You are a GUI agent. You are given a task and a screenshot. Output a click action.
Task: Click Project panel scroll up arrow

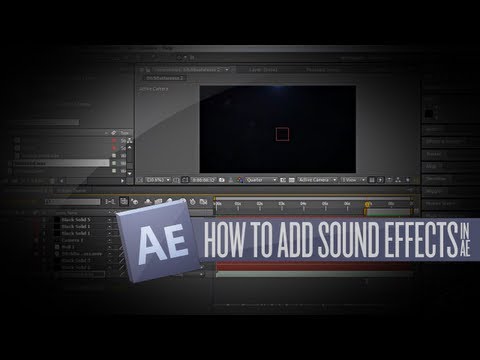pyautogui.click(x=130, y=147)
